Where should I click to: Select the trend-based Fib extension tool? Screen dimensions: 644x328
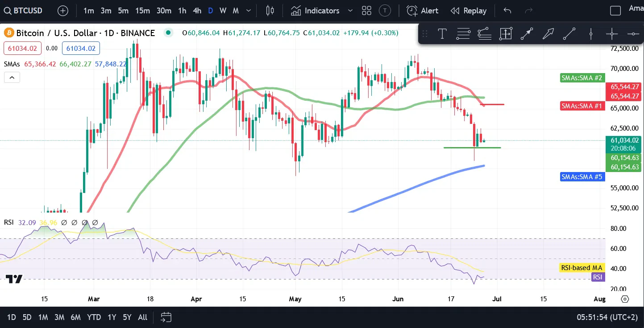pyautogui.click(x=484, y=33)
